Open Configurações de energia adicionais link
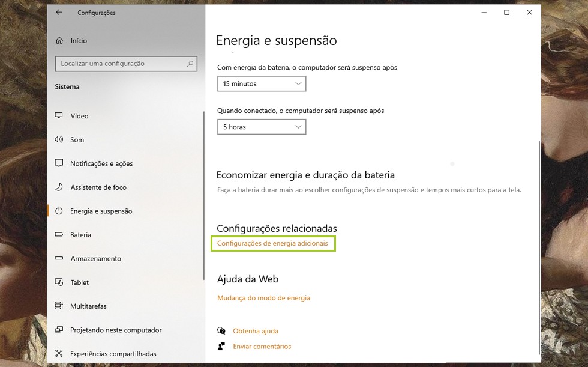This screenshot has width=588, height=367. [x=272, y=243]
